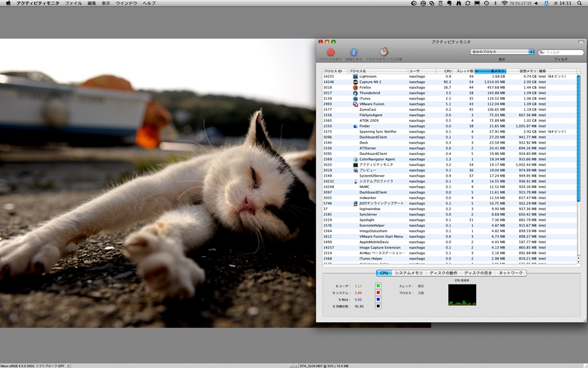Select the Thunderbird process icon
Viewport: 588px width, 368px height.
tap(355, 93)
